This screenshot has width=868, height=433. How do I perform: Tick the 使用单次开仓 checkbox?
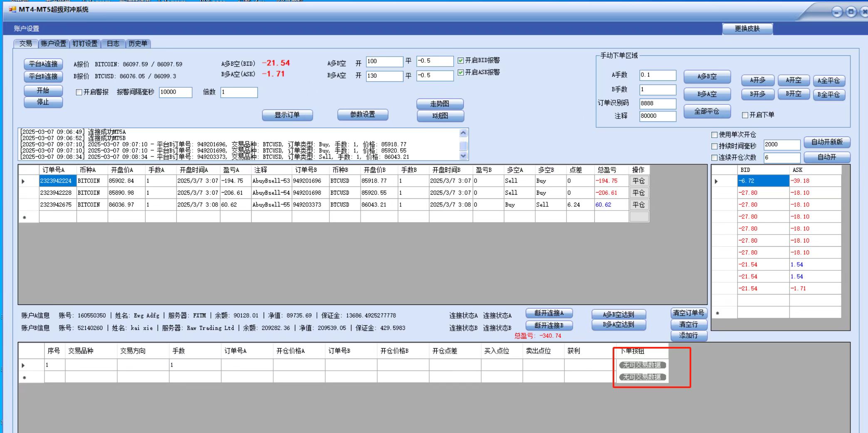(x=715, y=135)
